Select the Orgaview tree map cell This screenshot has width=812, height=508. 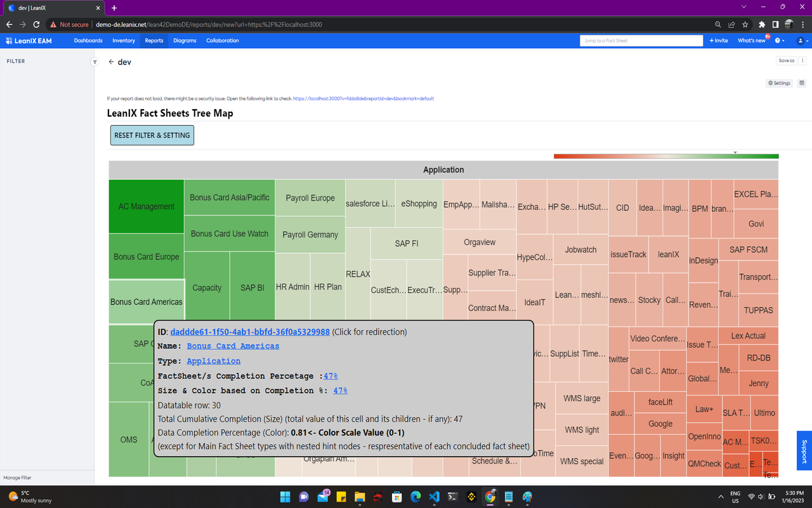coord(480,242)
